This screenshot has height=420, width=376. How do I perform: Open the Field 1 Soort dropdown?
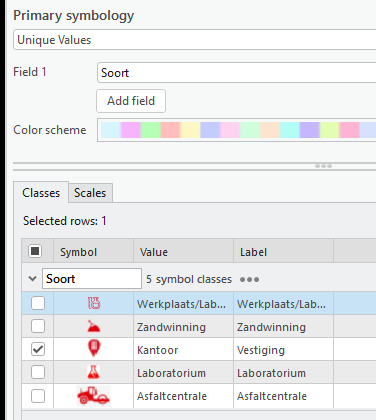[237, 73]
